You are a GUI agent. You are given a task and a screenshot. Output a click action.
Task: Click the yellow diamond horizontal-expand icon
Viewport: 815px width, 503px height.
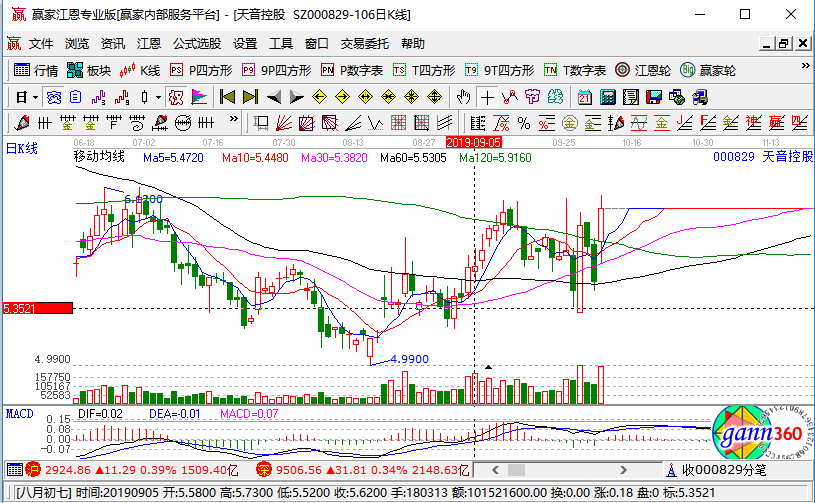tap(365, 97)
